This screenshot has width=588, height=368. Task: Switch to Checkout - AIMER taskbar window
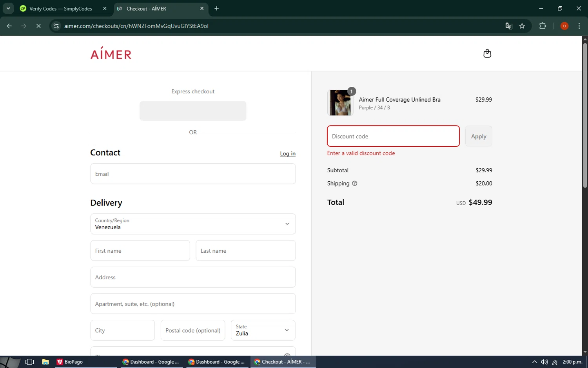coord(282,362)
